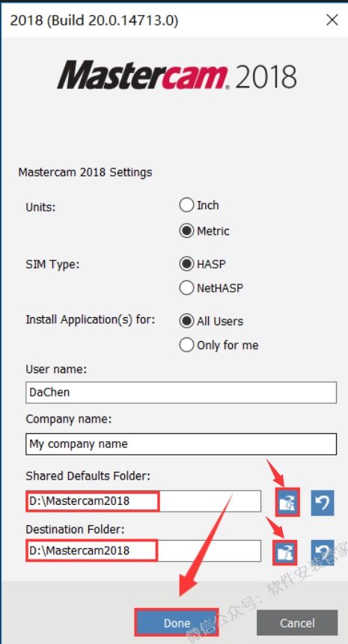The width and height of the screenshot is (348, 644).
Task: Click the Done button
Action: pyautogui.click(x=177, y=622)
